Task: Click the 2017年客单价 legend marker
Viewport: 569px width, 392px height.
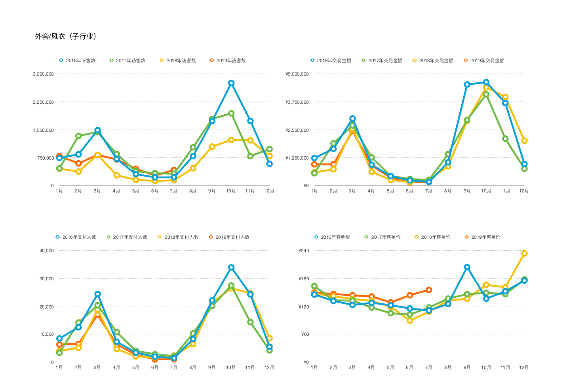Action: 366,237
